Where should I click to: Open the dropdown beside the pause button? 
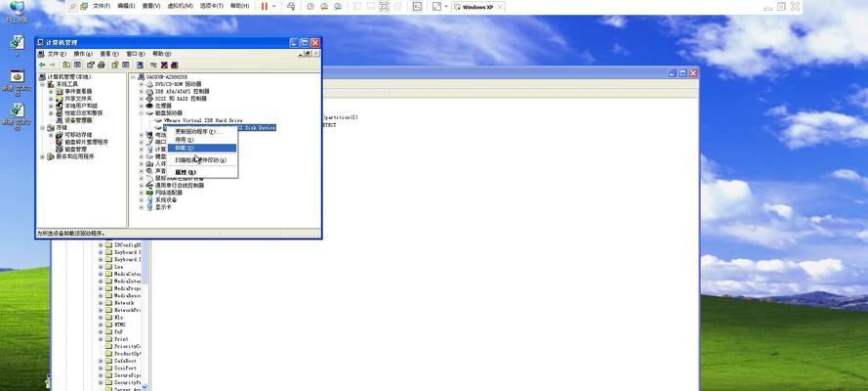pyautogui.click(x=274, y=6)
